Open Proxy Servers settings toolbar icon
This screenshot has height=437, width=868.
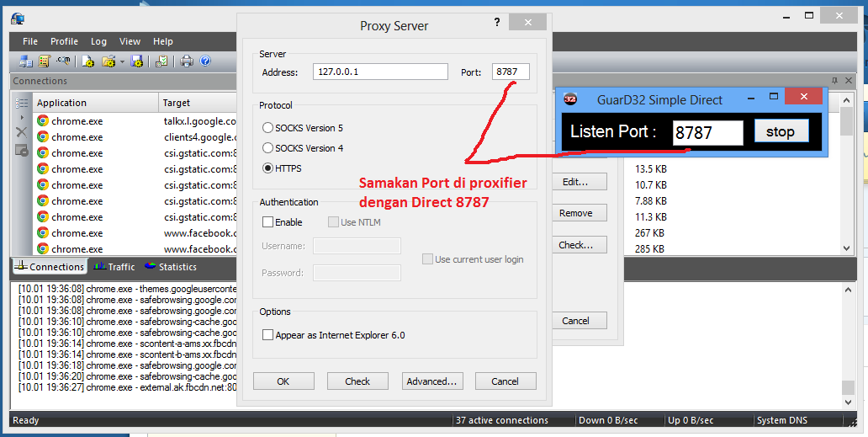point(25,61)
